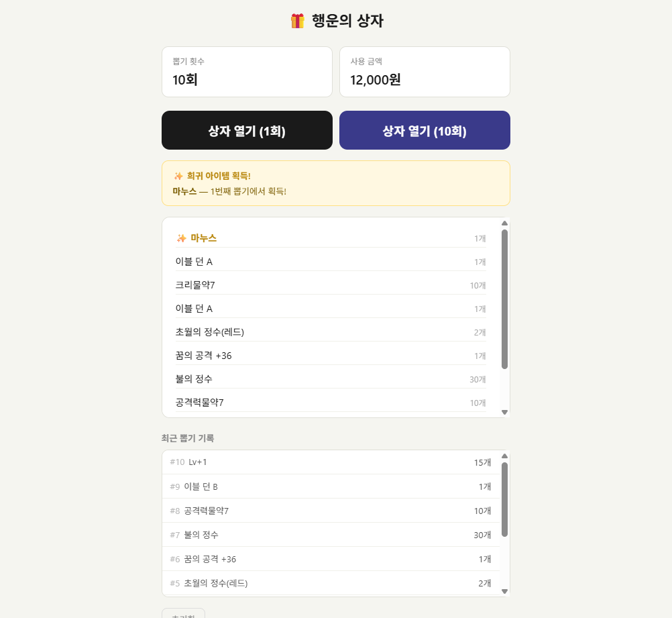Click the recent draw records scrollbar thumb
The height and width of the screenshot is (618, 672).
tap(504, 499)
